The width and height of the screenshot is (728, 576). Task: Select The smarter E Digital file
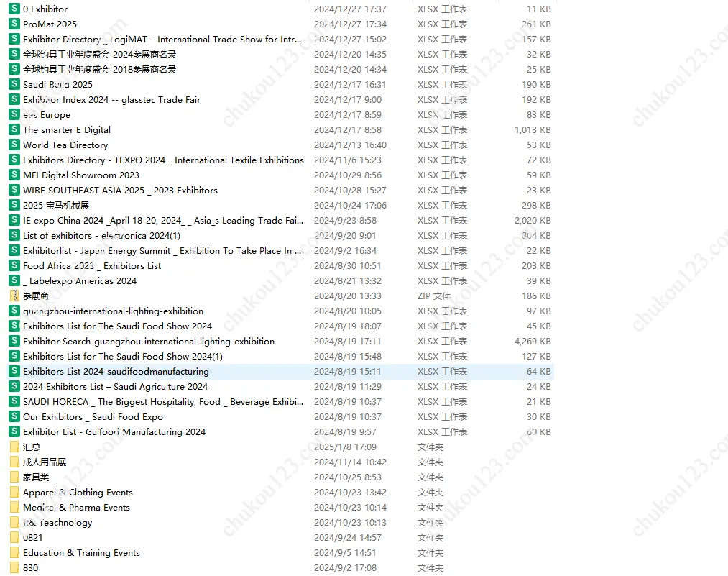click(x=67, y=130)
